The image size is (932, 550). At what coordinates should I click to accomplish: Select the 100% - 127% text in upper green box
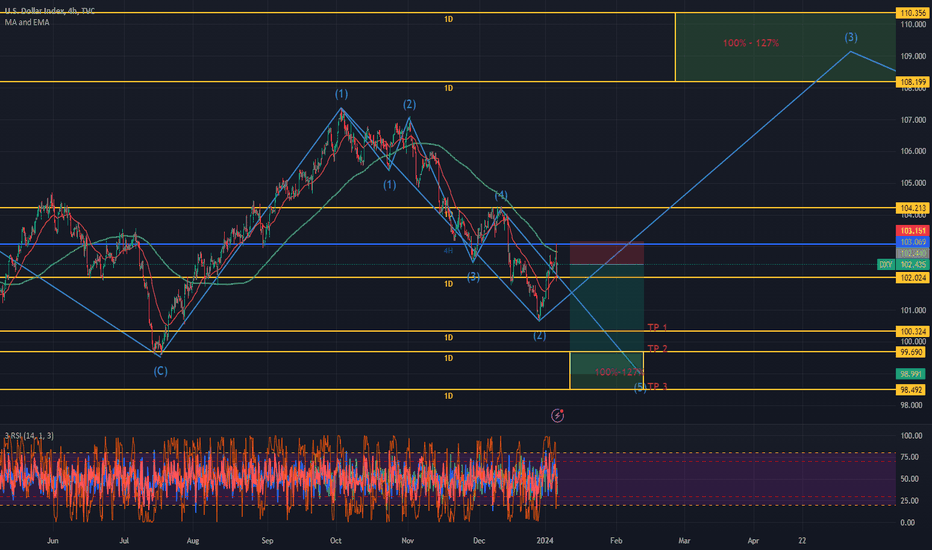pos(751,43)
